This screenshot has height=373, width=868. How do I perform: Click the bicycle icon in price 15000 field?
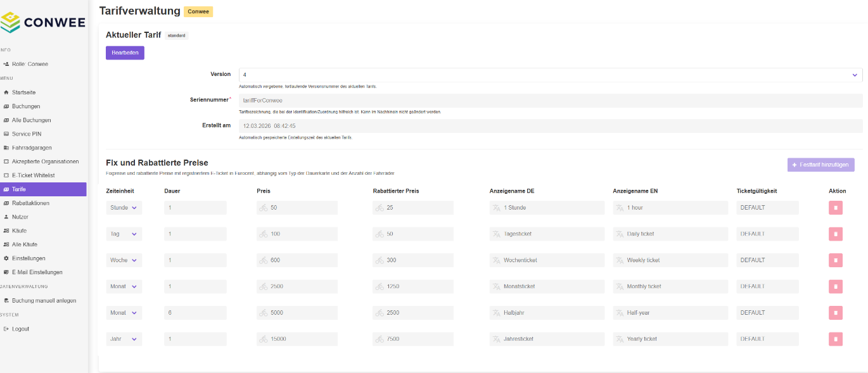coord(264,339)
